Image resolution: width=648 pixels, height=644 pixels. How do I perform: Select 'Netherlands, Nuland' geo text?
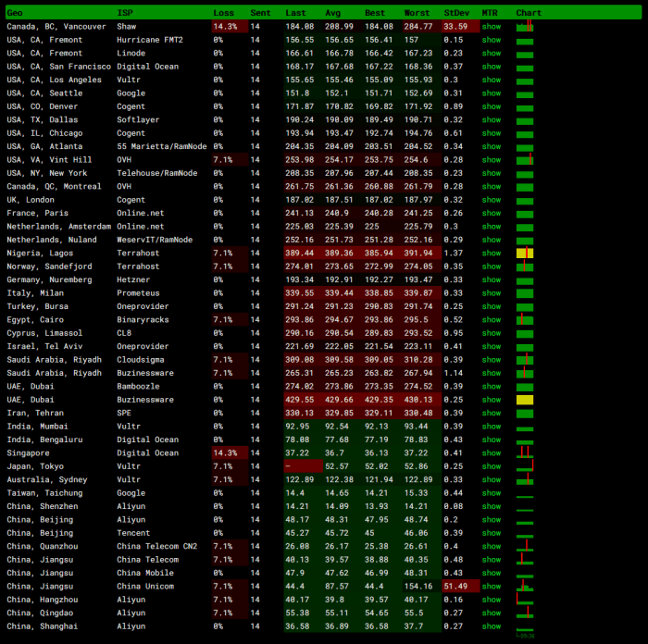point(52,240)
